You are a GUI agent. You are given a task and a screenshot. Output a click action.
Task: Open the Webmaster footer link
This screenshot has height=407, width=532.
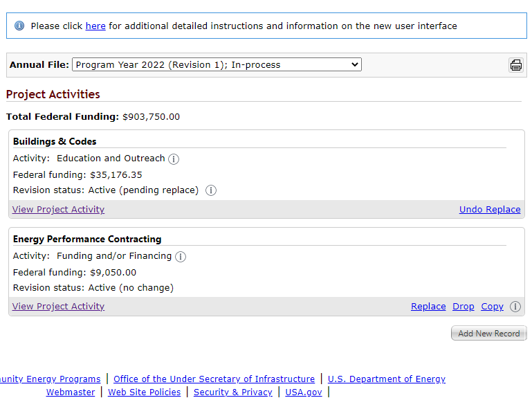pyautogui.click(x=71, y=392)
